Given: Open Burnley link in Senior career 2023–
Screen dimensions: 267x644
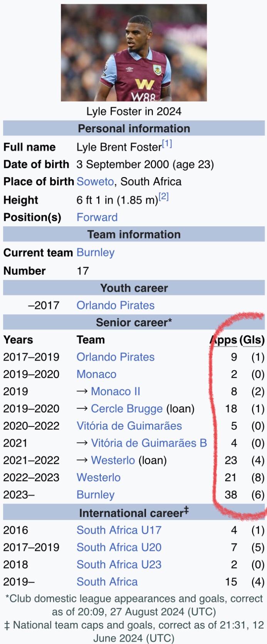Looking at the screenshot, I should pos(96,495).
